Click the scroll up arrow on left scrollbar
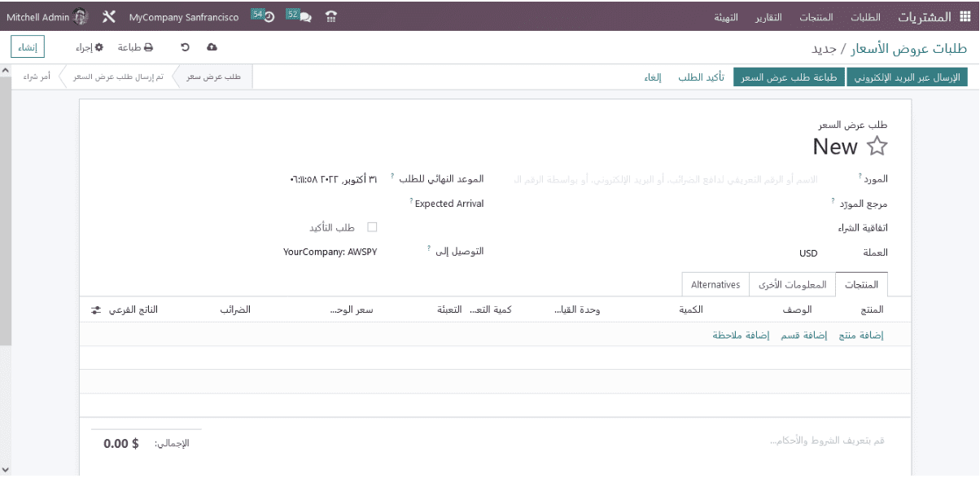980x487 pixels. pyautogui.click(x=6, y=72)
